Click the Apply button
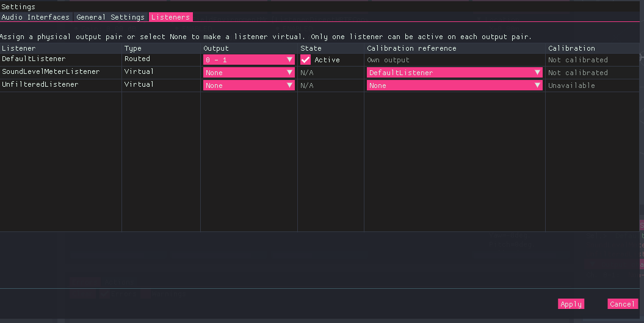 pyautogui.click(x=571, y=303)
